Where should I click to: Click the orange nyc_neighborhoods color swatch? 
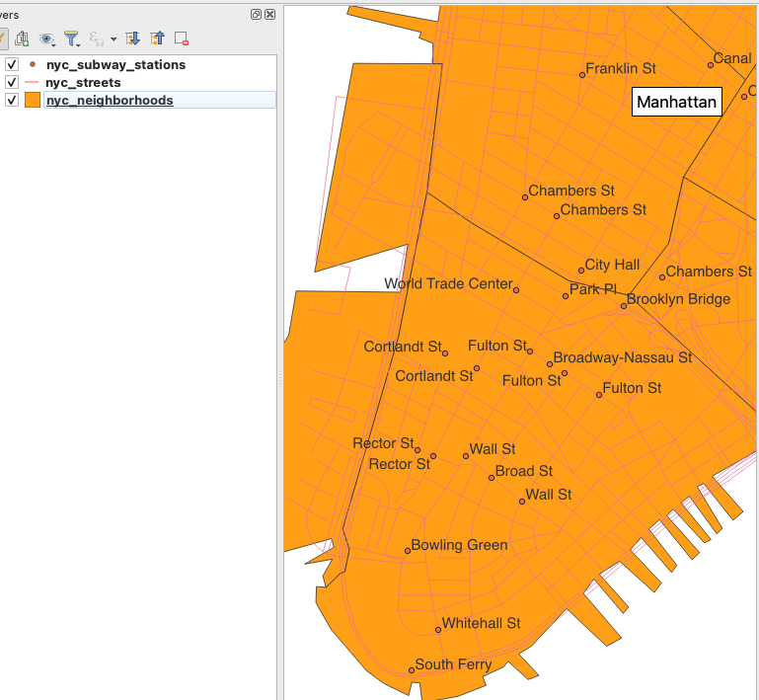(33, 101)
